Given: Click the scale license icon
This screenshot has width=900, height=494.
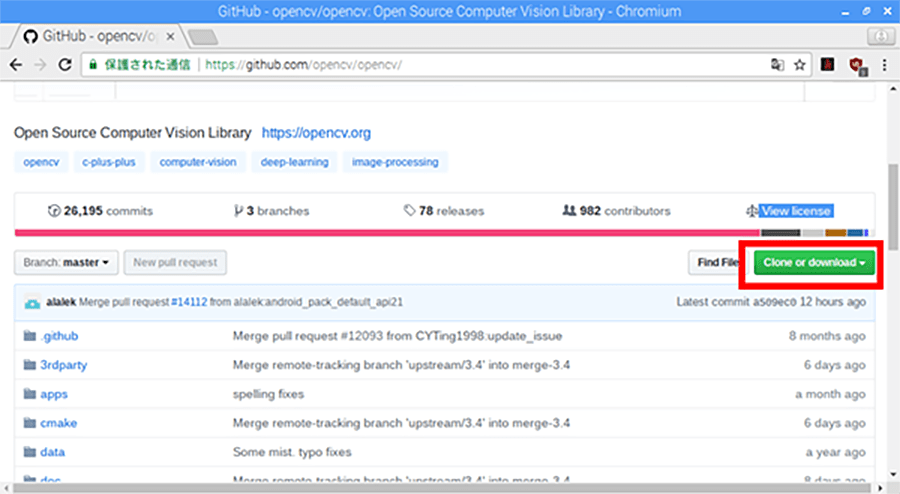Looking at the screenshot, I should click(751, 211).
